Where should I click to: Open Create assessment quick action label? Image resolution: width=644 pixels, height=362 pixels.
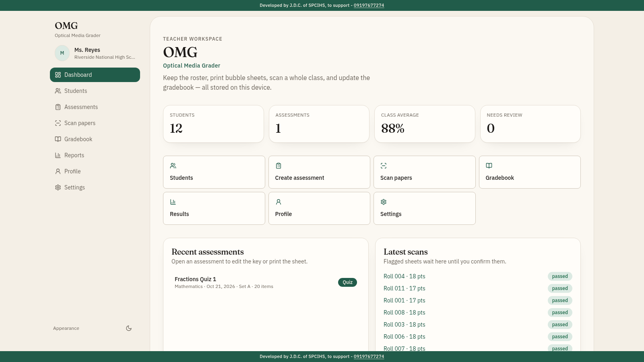(x=299, y=178)
